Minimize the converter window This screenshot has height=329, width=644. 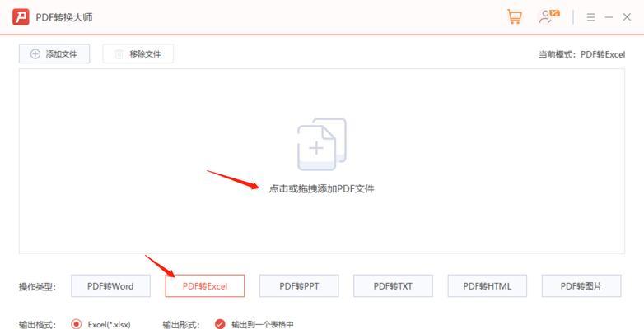(x=609, y=17)
